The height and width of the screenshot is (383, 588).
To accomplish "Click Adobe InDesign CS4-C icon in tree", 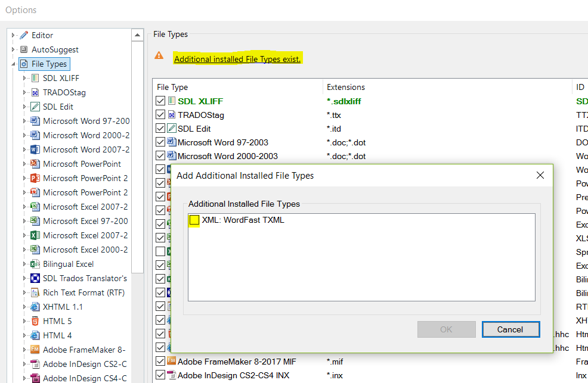I will point(35,378).
